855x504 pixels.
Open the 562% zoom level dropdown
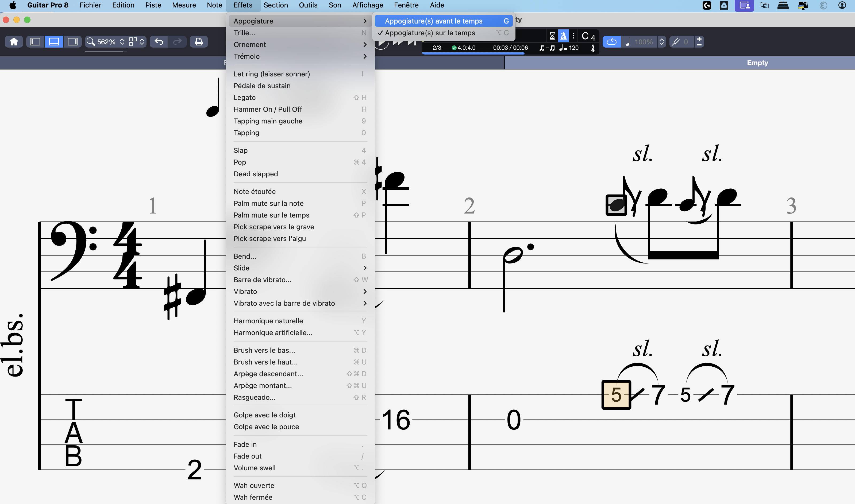tap(106, 41)
